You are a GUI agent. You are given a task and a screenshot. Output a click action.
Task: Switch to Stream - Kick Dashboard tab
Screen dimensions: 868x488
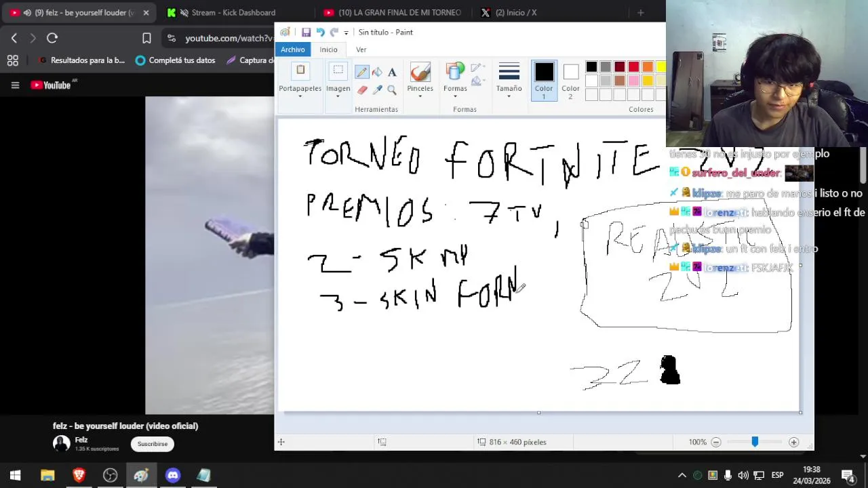233,12
